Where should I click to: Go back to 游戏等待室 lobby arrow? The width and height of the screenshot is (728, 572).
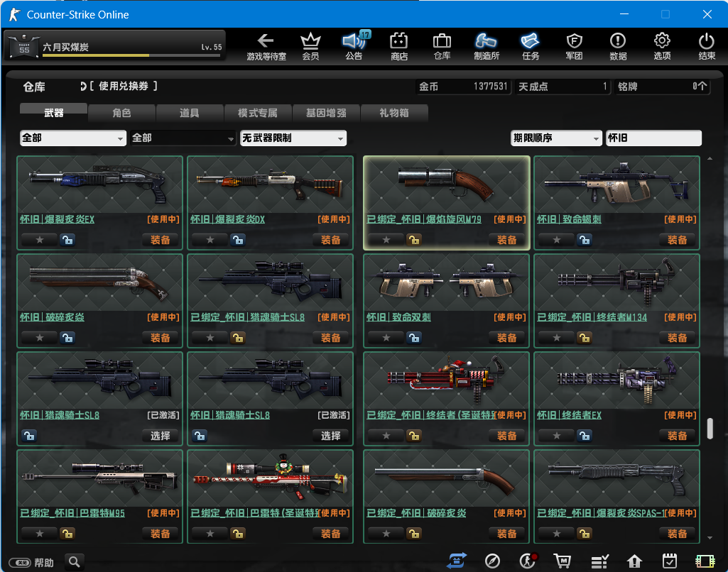tap(266, 46)
